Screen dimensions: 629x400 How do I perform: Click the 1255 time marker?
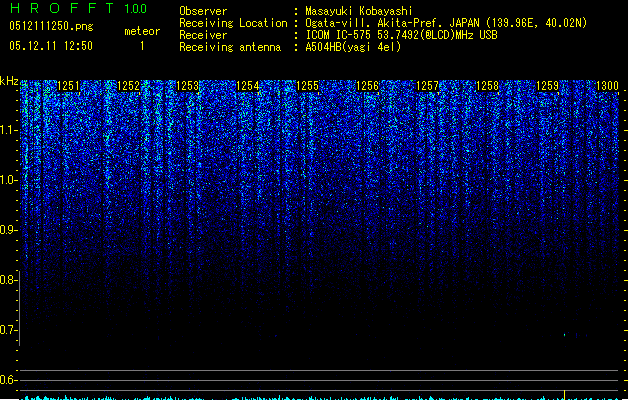[x=307, y=85]
